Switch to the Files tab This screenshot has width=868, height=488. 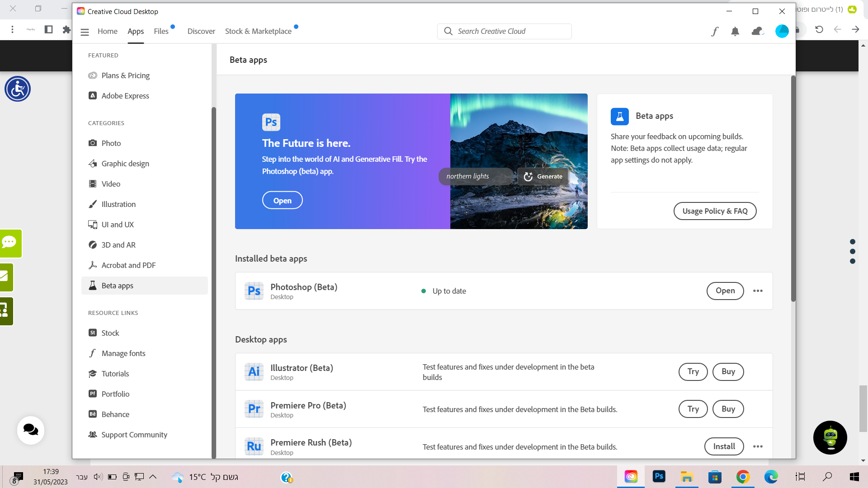pyautogui.click(x=161, y=31)
